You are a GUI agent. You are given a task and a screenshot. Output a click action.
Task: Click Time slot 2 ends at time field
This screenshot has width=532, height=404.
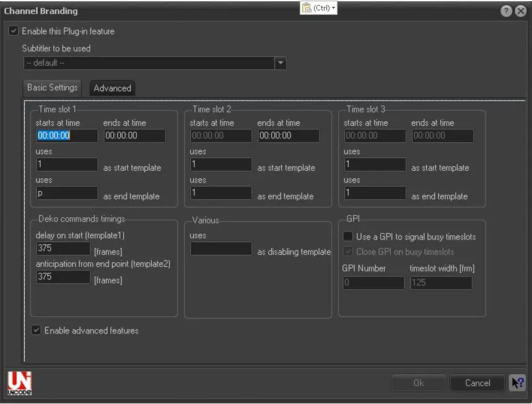pyautogui.click(x=289, y=135)
